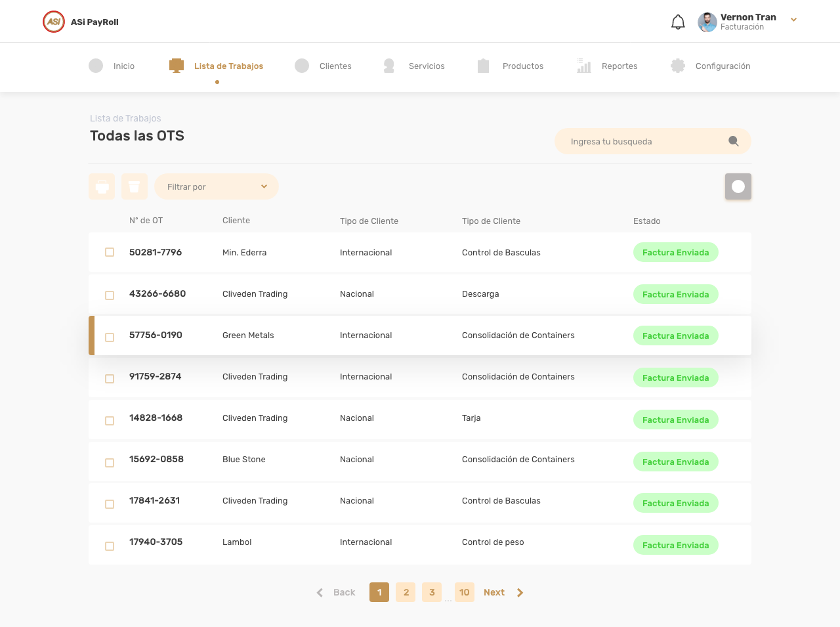840x627 pixels.
Task: Click Vernon Tran user name
Action: (x=748, y=17)
